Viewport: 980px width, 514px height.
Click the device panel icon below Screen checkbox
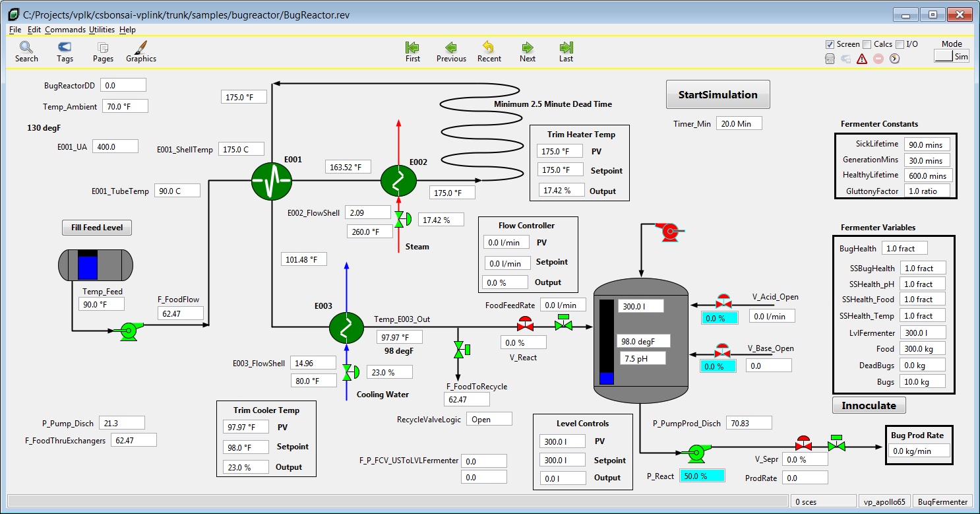830,59
